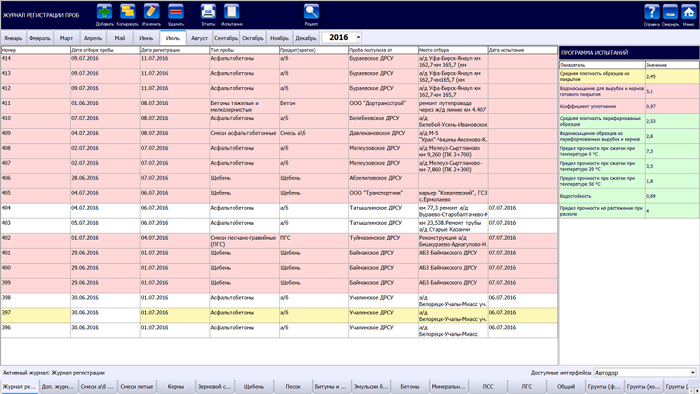The image size is (700, 394).
Task: Open the Бетоны journal tab
Action: click(x=410, y=386)
